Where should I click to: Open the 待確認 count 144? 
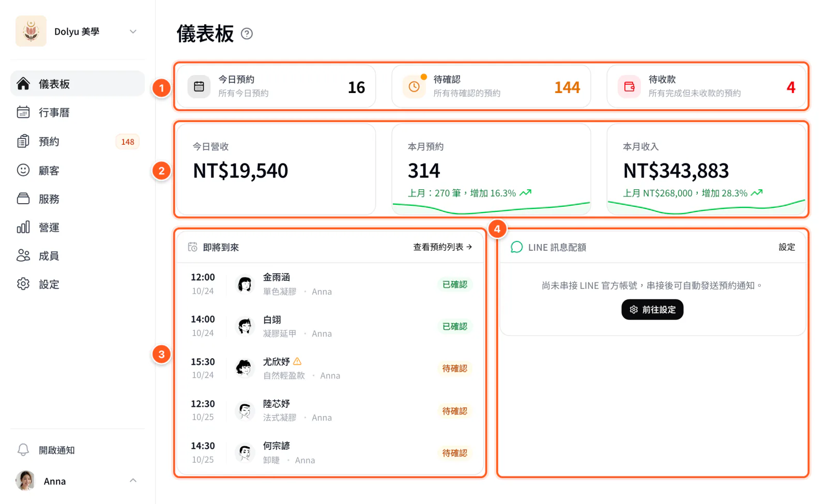pos(567,87)
